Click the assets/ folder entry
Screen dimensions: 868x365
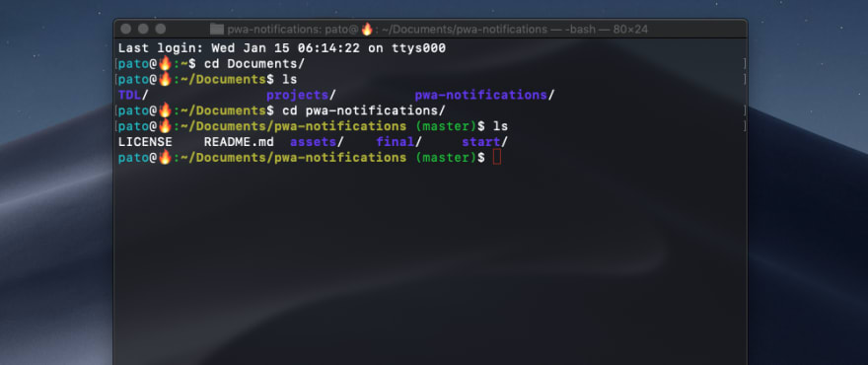tap(317, 142)
